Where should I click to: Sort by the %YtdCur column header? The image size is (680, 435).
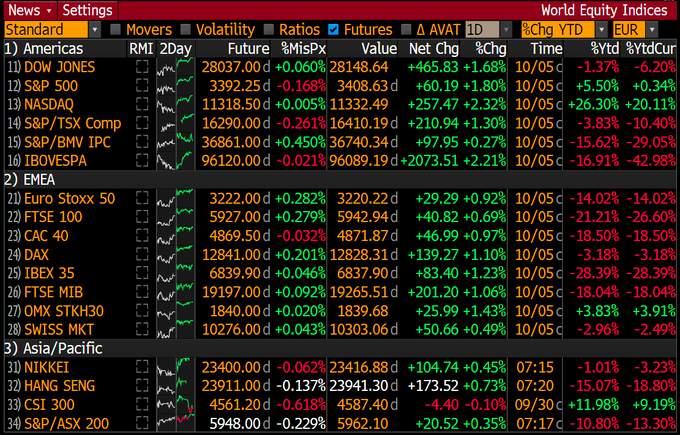coord(651,49)
